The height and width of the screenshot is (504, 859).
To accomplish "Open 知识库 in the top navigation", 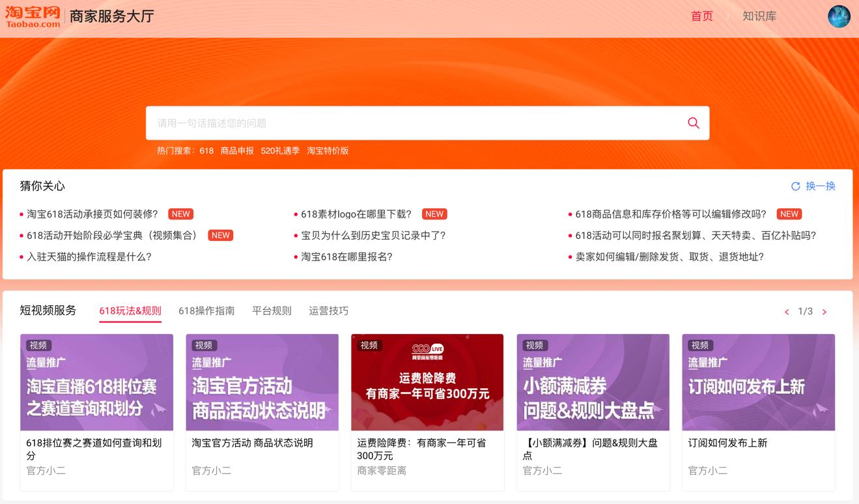I will (x=759, y=16).
